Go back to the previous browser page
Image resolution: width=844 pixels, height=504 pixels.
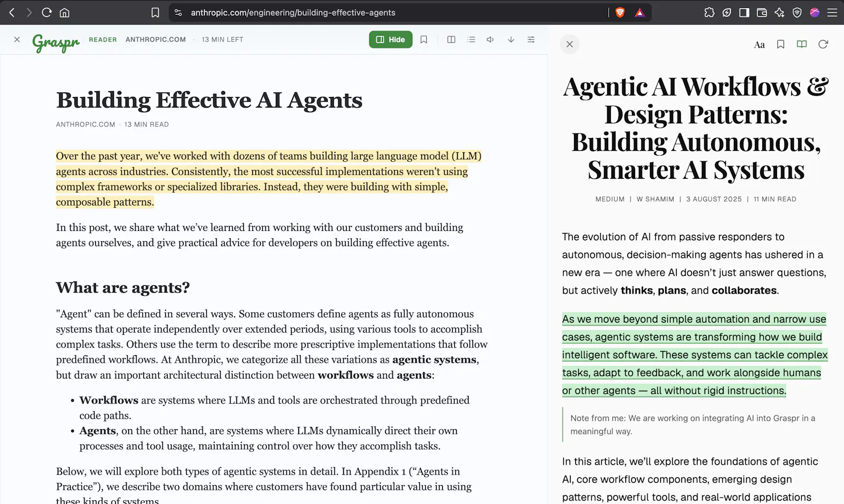[12, 13]
